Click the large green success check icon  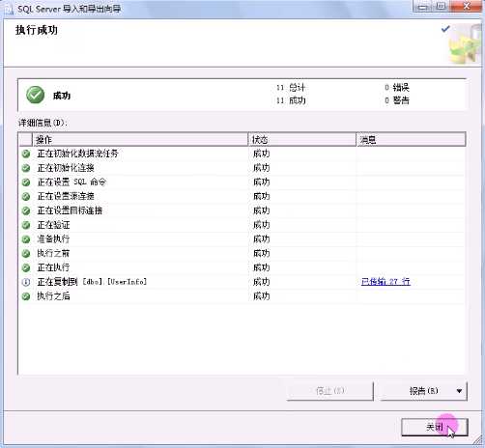coord(36,95)
